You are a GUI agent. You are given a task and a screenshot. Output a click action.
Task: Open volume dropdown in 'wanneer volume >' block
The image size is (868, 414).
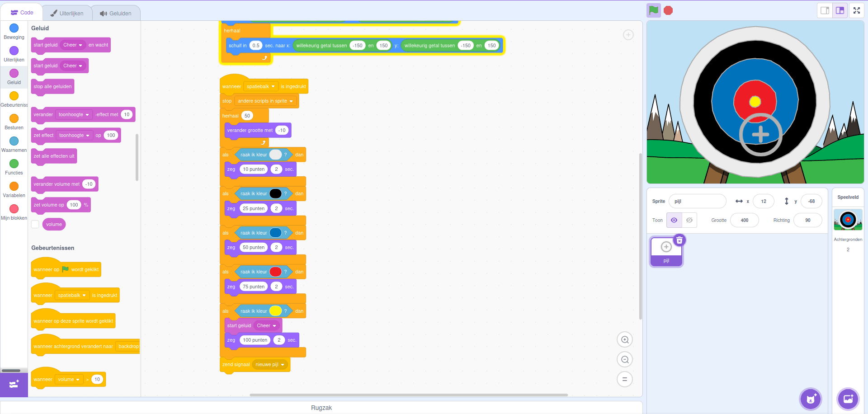pos(69,379)
